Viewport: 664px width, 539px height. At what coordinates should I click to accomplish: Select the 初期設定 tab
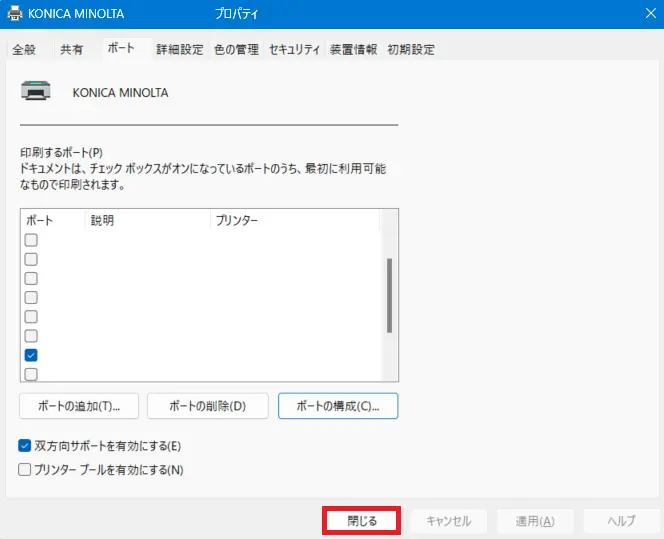tap(411, 50)
